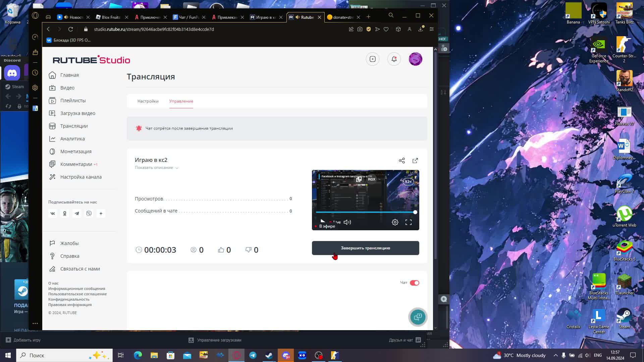This screenshot has height=362, width=644.
Task: Click the Telegram social icon in sidebar
Action: point(77,214)
